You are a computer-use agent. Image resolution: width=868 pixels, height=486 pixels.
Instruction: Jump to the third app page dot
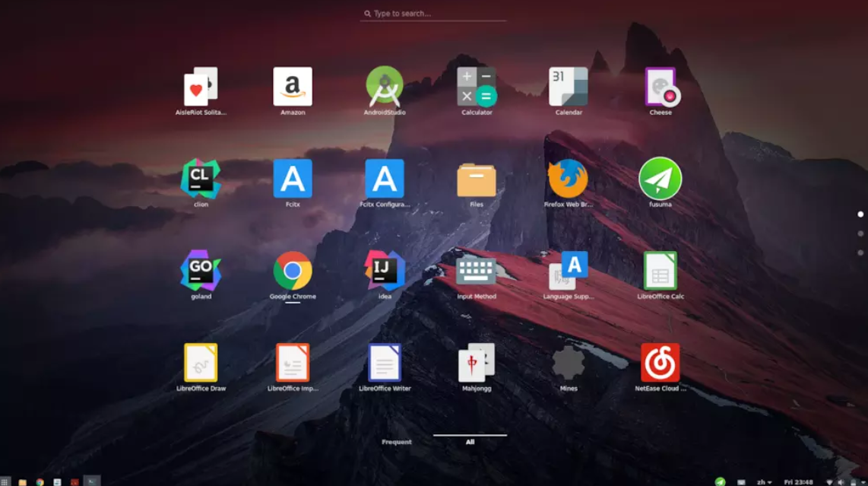point(860,253)
